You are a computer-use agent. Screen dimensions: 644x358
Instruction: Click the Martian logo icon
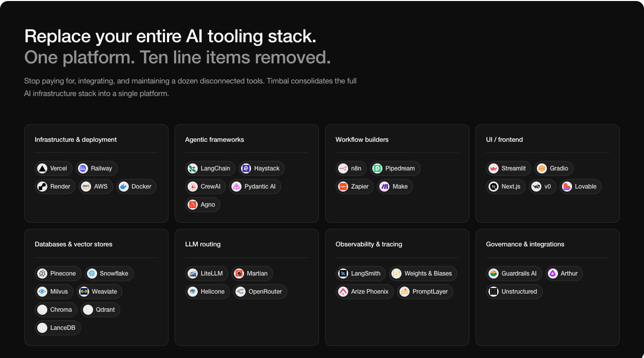point(239,274)
